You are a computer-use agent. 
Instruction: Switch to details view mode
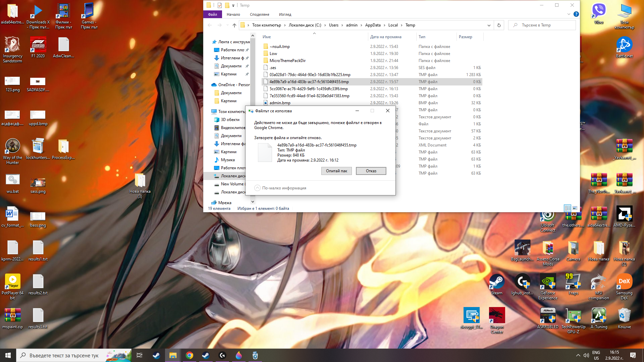tap(568, 208)
